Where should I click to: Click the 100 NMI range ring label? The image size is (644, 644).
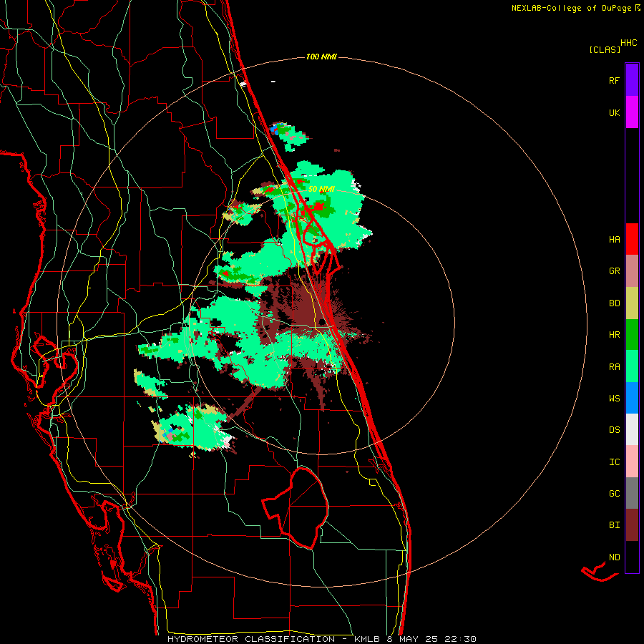321,57
